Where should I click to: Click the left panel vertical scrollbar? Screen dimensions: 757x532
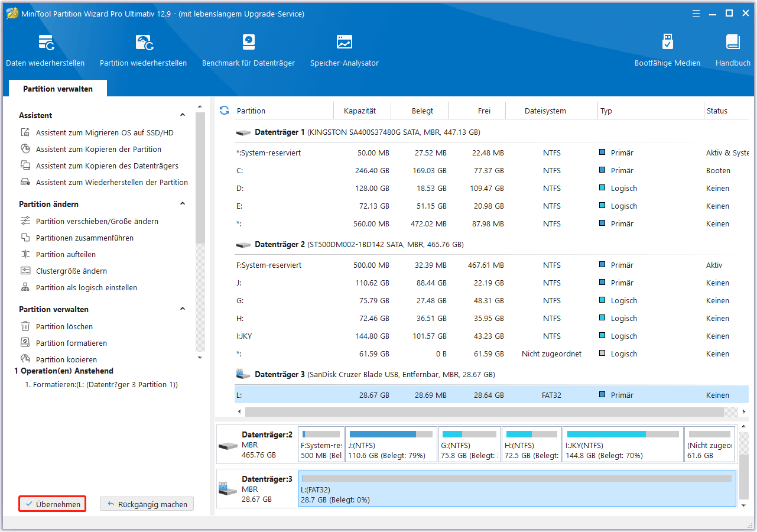pos(200,177)
